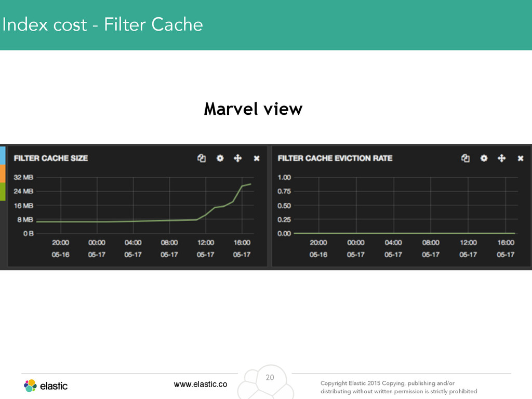Image resolution: width=532 pixels, height=399 pixels.
Task: Click the FILTER CACHE EVICTION RATE panel title
Action: click(335, 158)
